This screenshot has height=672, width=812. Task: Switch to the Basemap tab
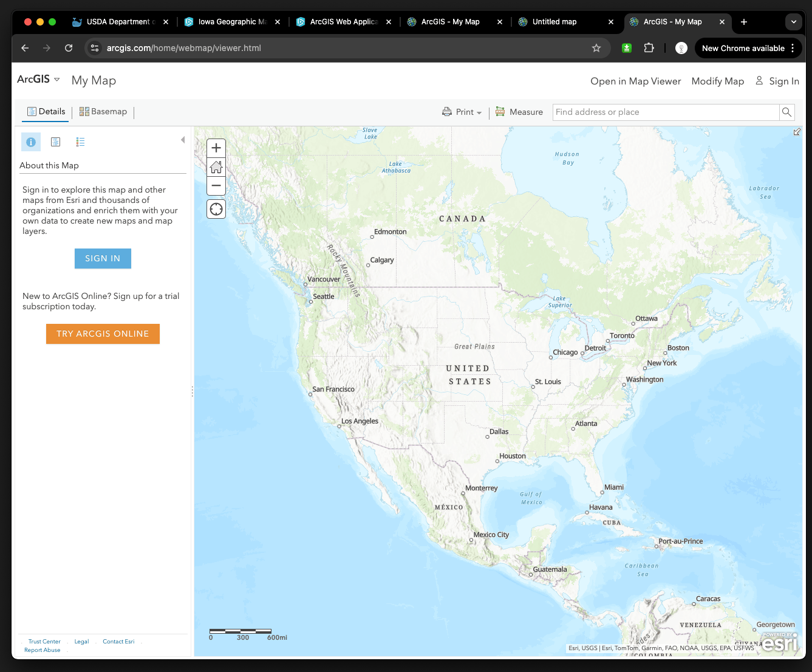pos(103,112)
